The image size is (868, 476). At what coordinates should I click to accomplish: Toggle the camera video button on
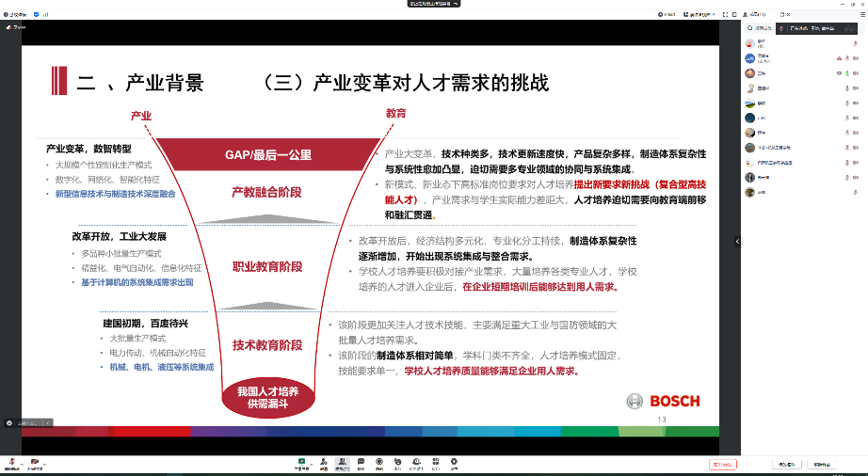(35, 462)
